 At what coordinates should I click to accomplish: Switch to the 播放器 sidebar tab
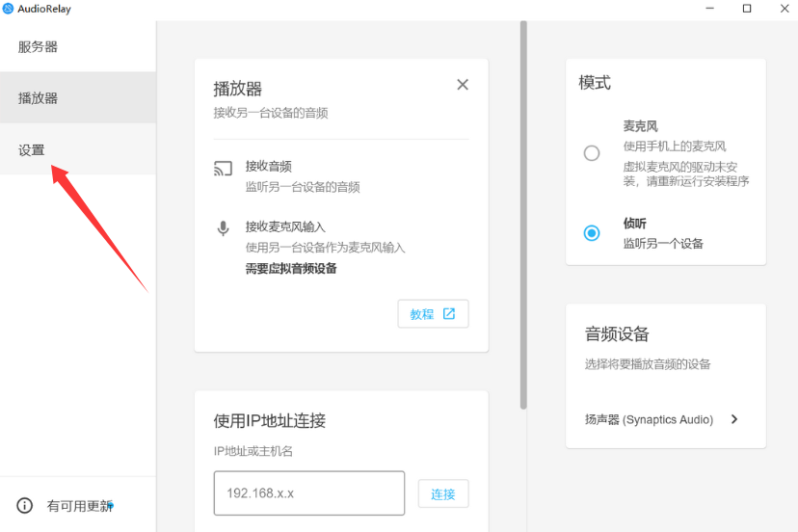pos(78,97)
